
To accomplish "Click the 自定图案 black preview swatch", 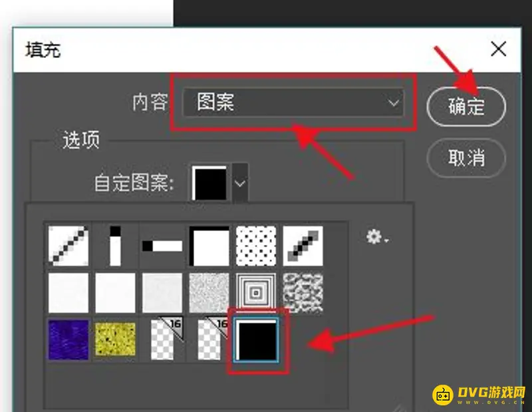I will tap(209, 183).
